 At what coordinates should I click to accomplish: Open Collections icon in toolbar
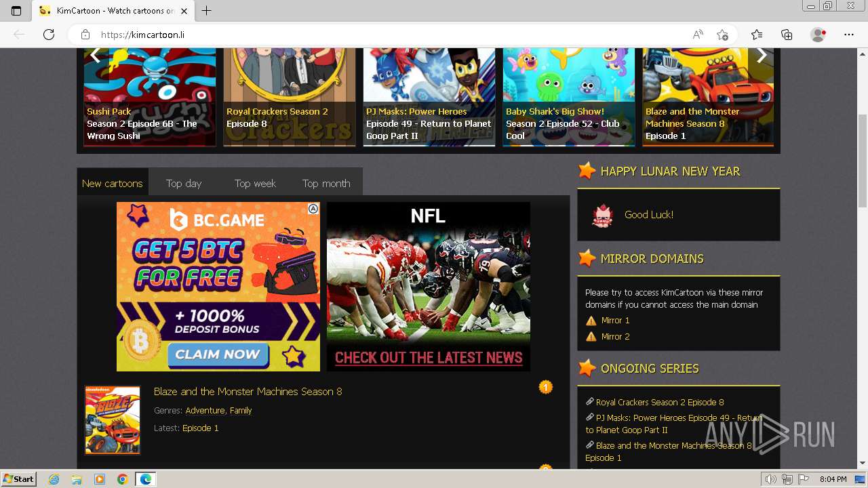787,35
